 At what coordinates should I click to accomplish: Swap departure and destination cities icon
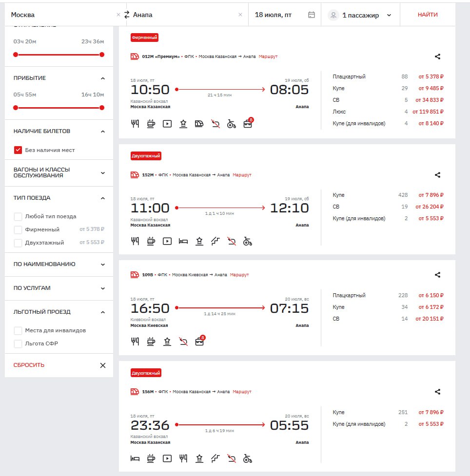[127, 15]
